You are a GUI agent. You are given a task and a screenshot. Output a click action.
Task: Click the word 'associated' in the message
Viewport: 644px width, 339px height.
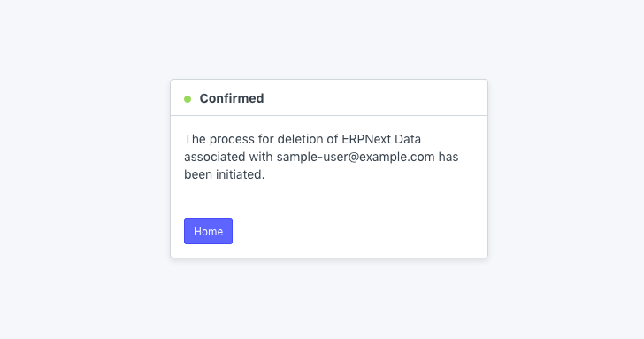click(215, 157)
